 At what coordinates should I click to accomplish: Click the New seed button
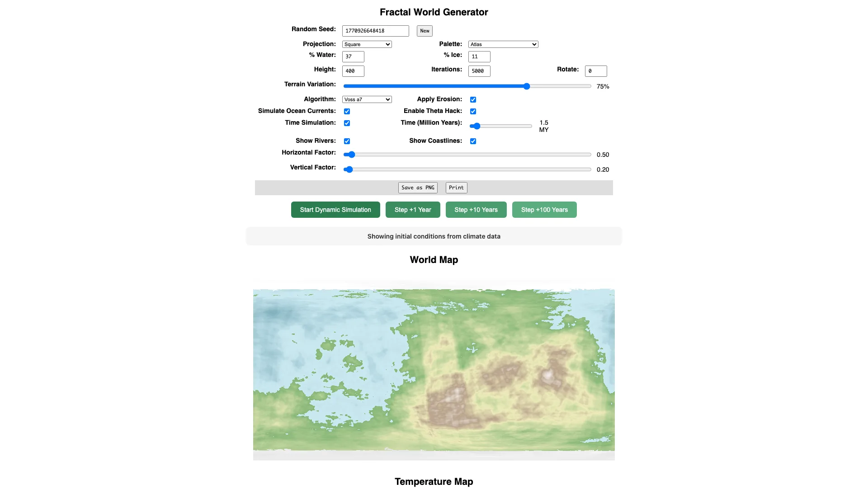(425, 31)
